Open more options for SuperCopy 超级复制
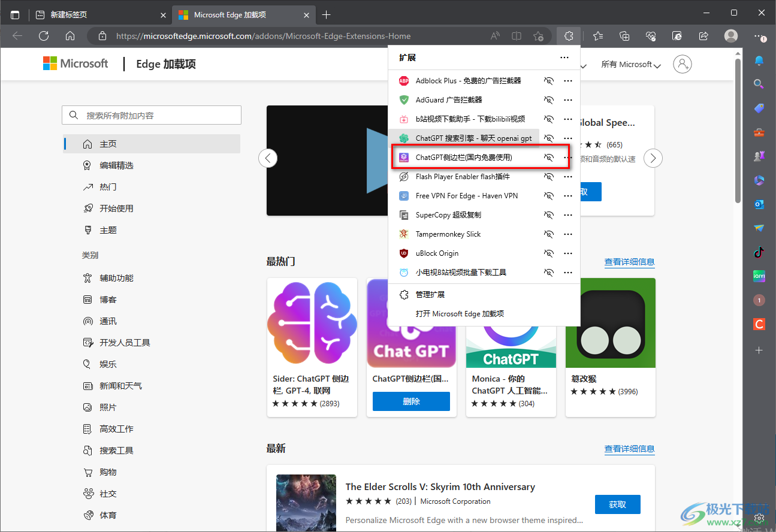The image size is (776, 532). (x=568, y=215)
